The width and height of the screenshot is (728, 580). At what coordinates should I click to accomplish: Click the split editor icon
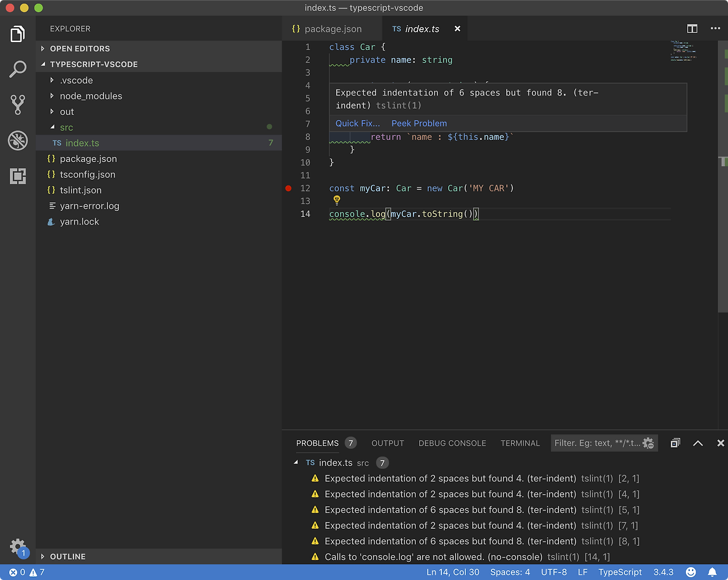pyautogui.click(x=692, y=28)
